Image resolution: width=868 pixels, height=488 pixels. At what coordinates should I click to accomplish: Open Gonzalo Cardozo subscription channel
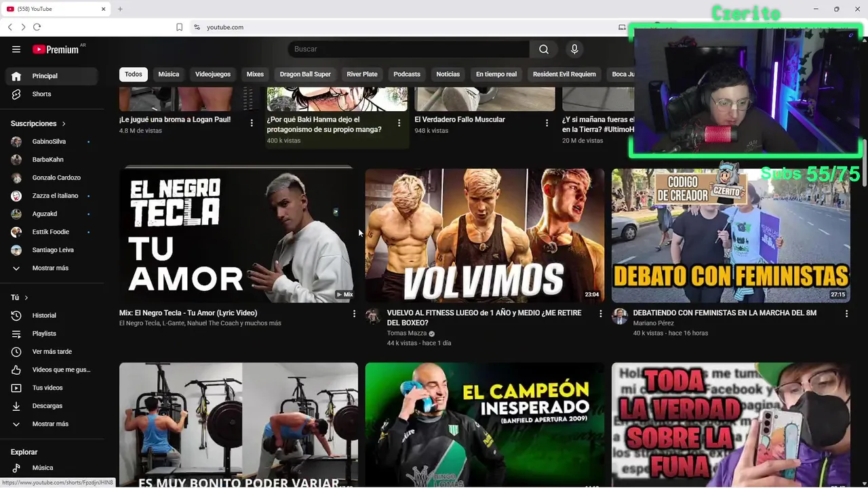point(51,178)
